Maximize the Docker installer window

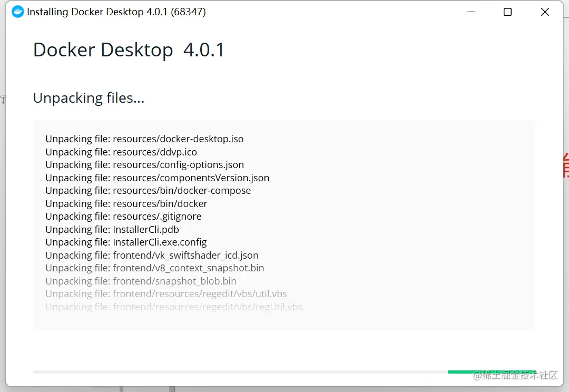(x=508, y=12)
